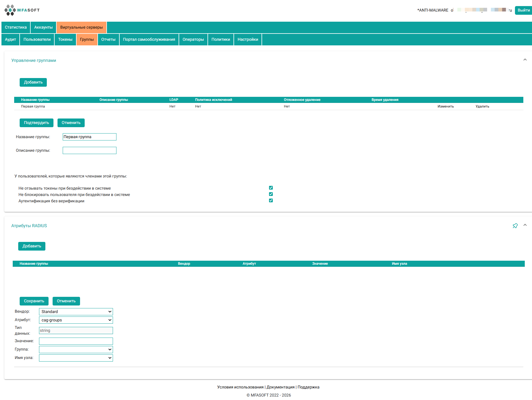
Task: Pin the RADIUS attributes panel
Action: click(x=515, y=226)
